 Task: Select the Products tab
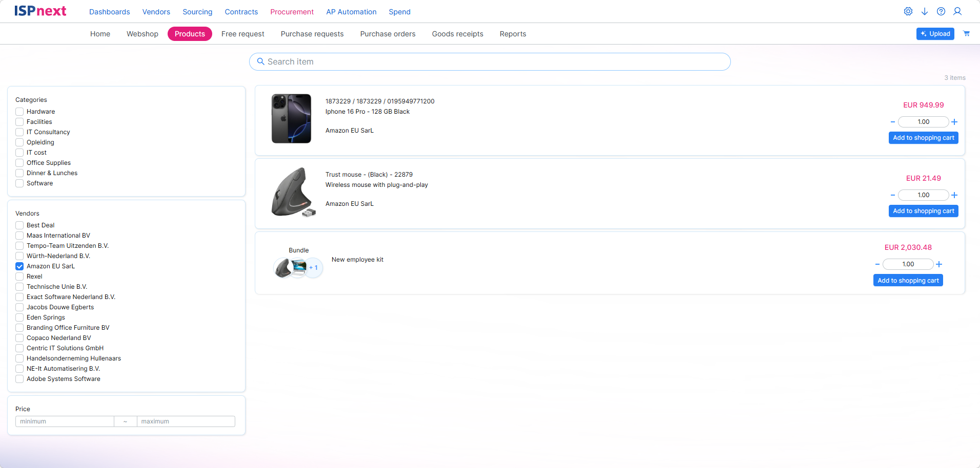coord(190,34)
